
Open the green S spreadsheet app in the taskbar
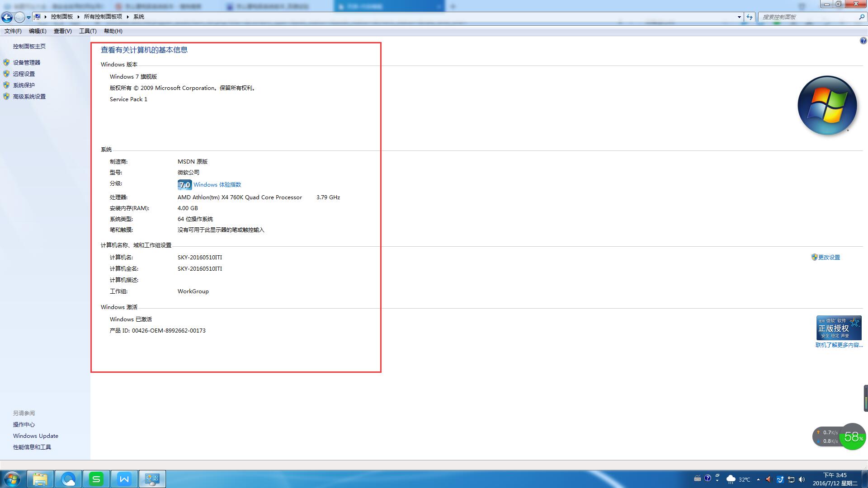96,479
